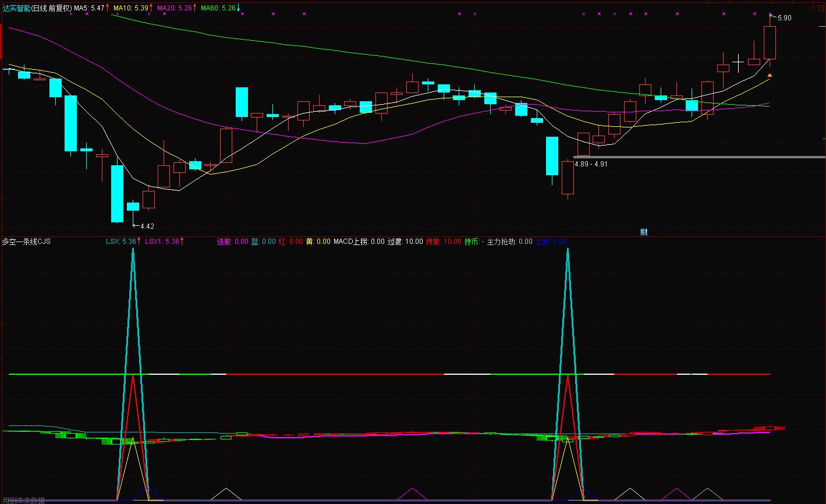The height and width of the screenshot is (504, 826).
Task: Click the 主力抢劫: 0.00 readout
Action: 510,242
